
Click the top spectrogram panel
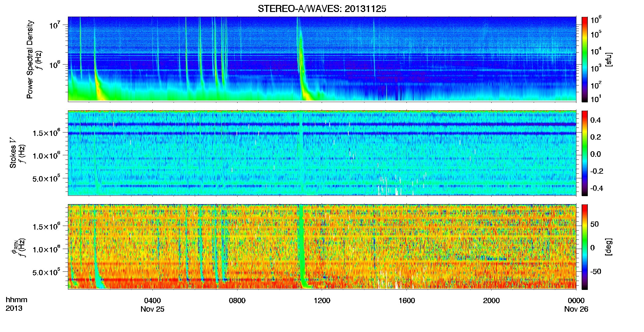pos(322,59)
